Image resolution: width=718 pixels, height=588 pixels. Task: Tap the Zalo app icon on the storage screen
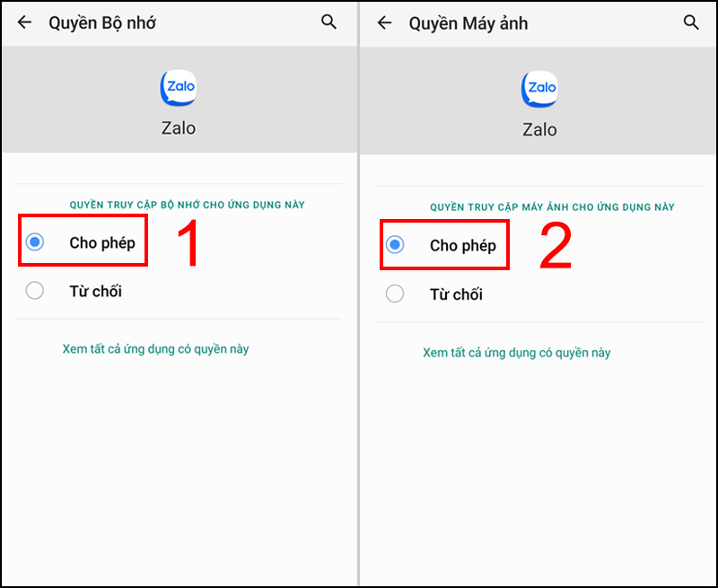(178, 86)
